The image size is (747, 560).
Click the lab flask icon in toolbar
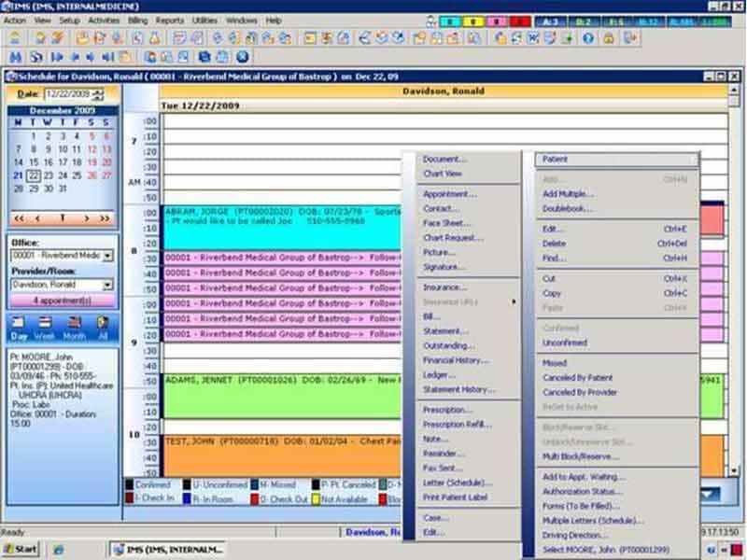tap(155, 38)
